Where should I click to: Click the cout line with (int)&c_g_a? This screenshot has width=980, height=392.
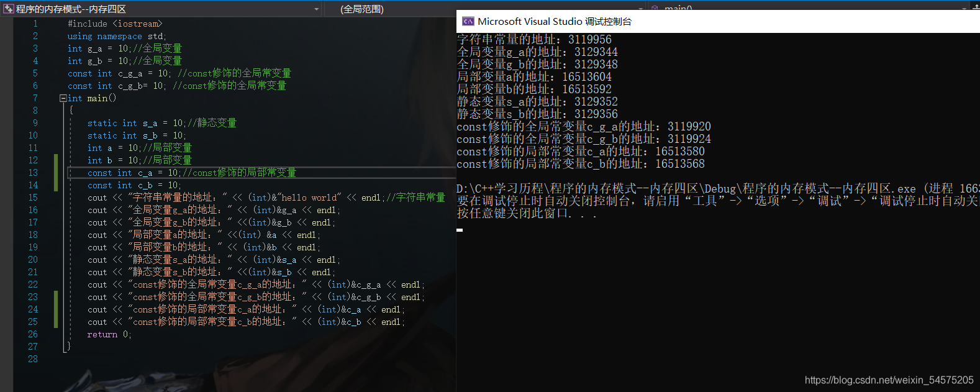tap(256, 285)
